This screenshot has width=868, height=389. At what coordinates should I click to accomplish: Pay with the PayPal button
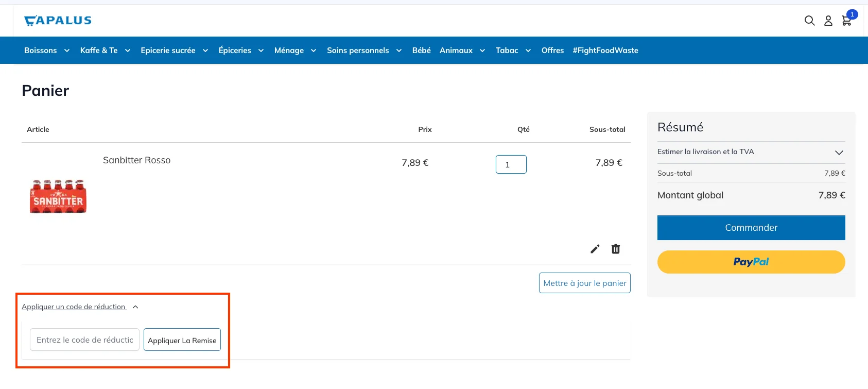click(x=751, y=262)
